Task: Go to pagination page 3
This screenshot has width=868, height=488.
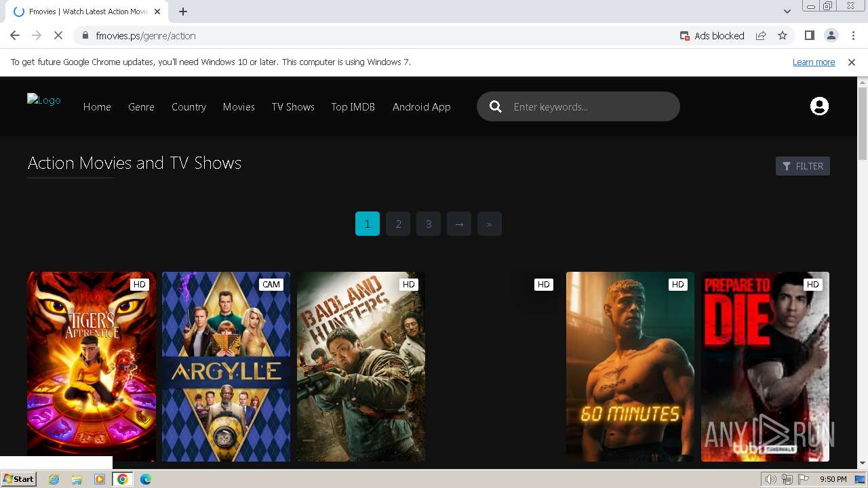Action: 429,224
